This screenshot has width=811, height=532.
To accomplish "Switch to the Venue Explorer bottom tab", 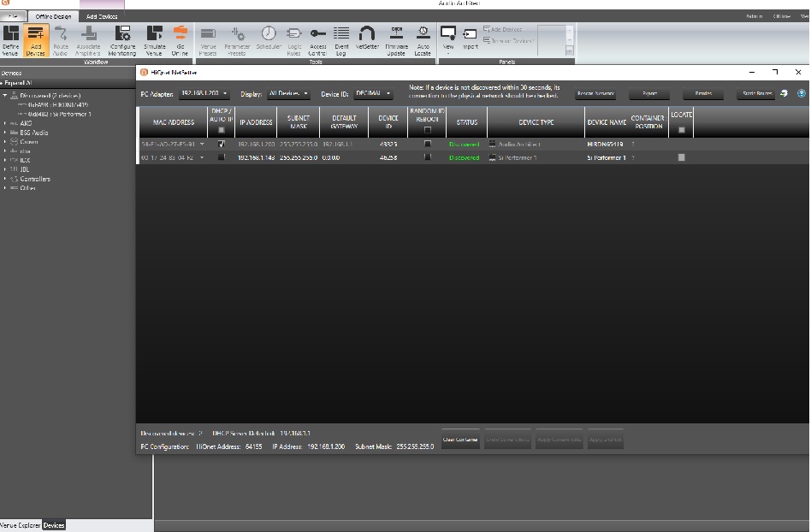I will pos(21,525).
